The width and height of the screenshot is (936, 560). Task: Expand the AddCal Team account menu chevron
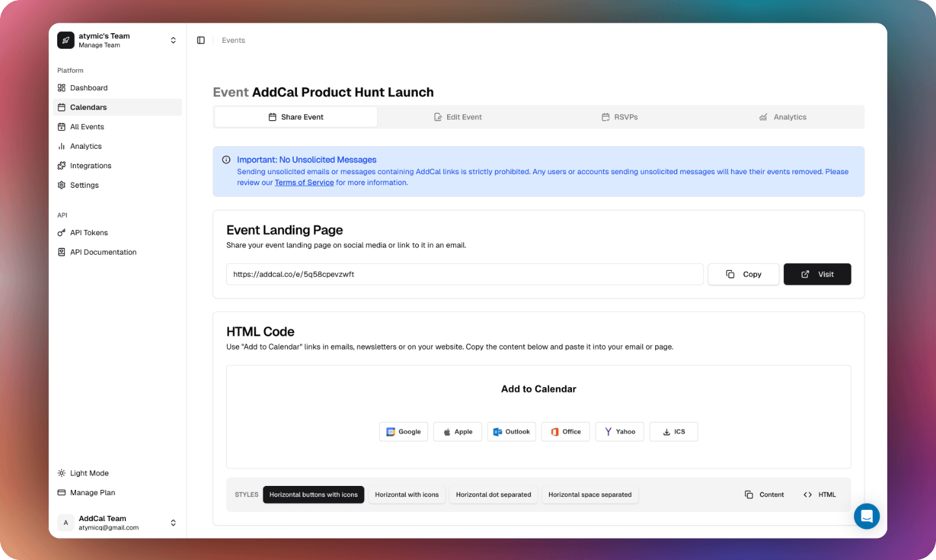pyautogui.click(x=174, y=523)
